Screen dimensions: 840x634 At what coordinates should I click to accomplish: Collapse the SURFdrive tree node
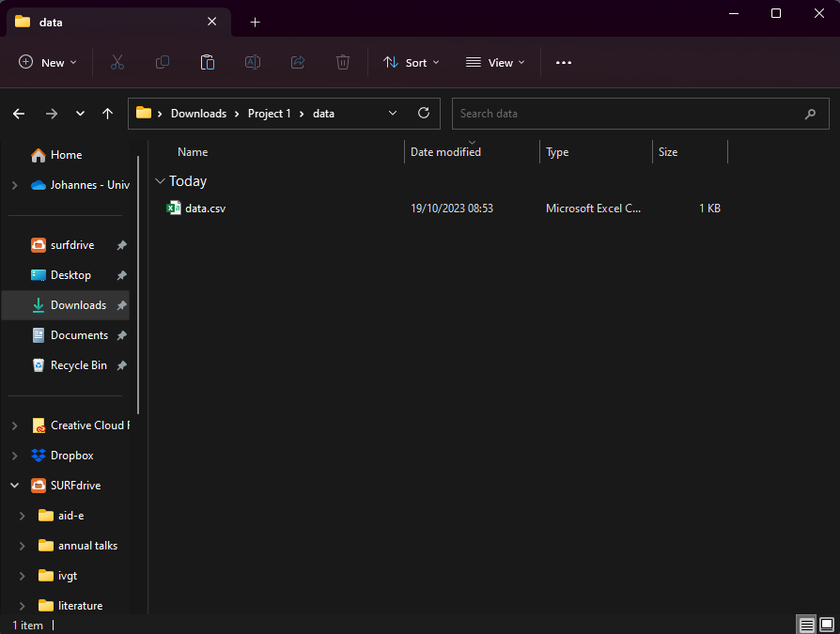pyautogui.click(x=14, y=486)
